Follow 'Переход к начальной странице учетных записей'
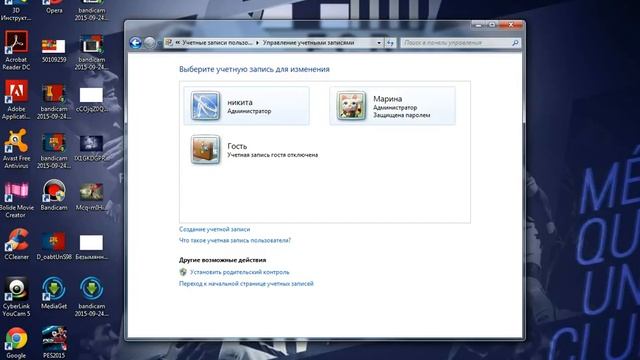 (x=246, y=284)
